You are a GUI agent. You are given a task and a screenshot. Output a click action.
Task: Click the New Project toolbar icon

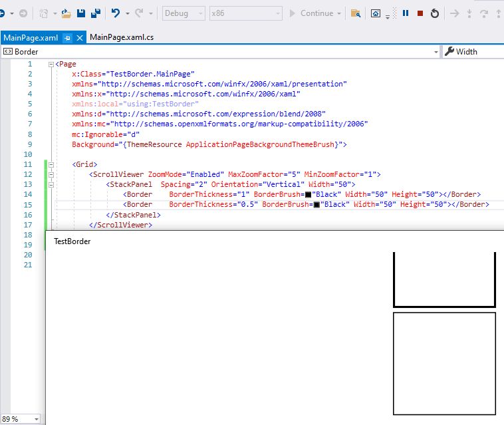43,13
